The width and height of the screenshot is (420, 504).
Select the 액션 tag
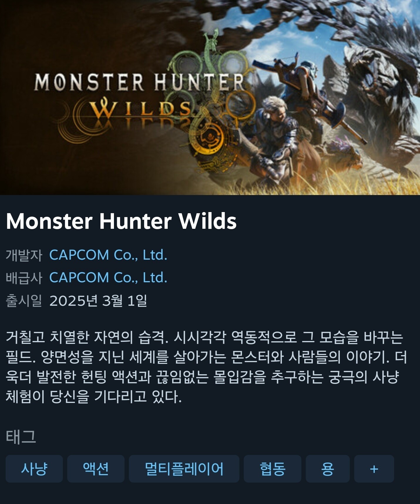pos(96,469)
